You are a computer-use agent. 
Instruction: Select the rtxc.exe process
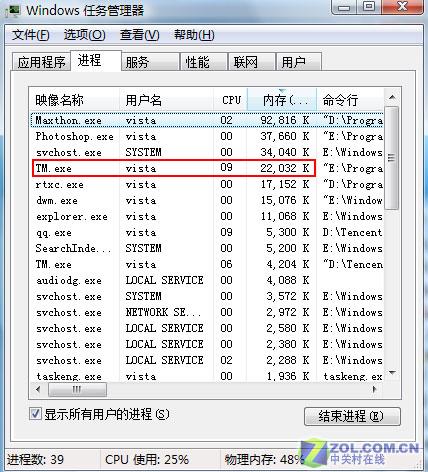[207, 184]
